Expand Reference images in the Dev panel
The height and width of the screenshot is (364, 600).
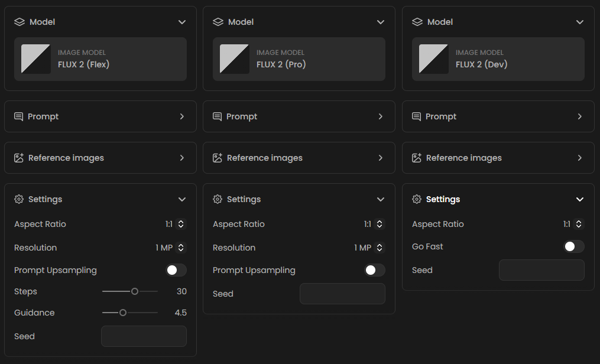pyautogui.click(x=579, y=158)
